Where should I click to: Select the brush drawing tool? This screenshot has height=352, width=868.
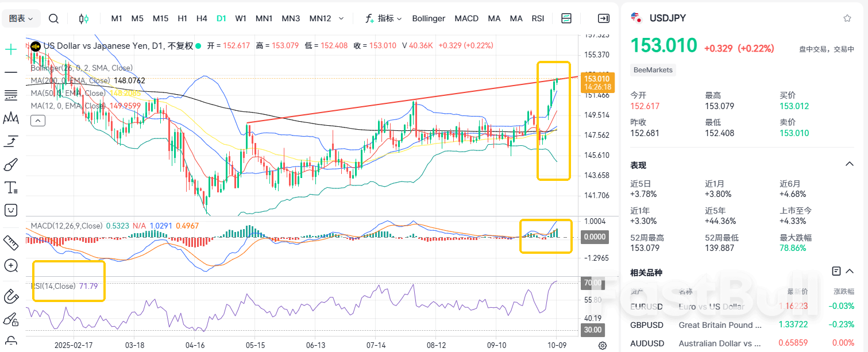11,165
